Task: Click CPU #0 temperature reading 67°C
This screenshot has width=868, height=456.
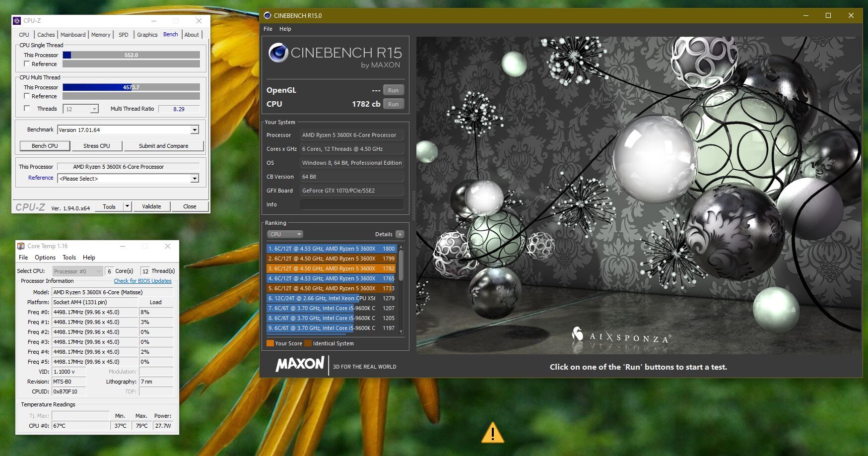Action: click(80, 426)
